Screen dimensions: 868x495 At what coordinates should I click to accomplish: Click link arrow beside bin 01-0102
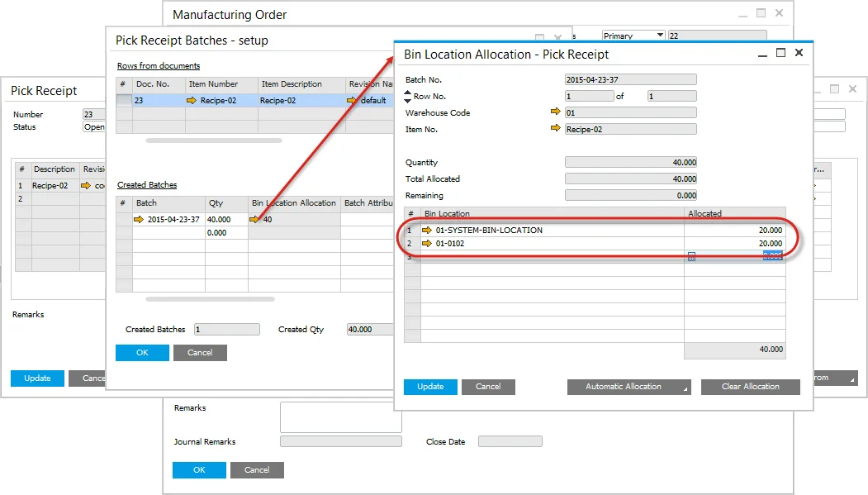click(427, 244)
